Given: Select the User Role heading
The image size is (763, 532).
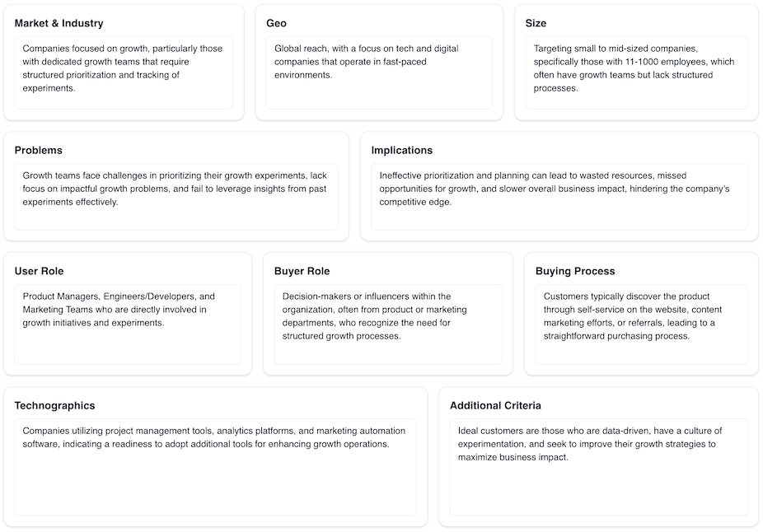Looking at the screenshot, I should (39, 271).
